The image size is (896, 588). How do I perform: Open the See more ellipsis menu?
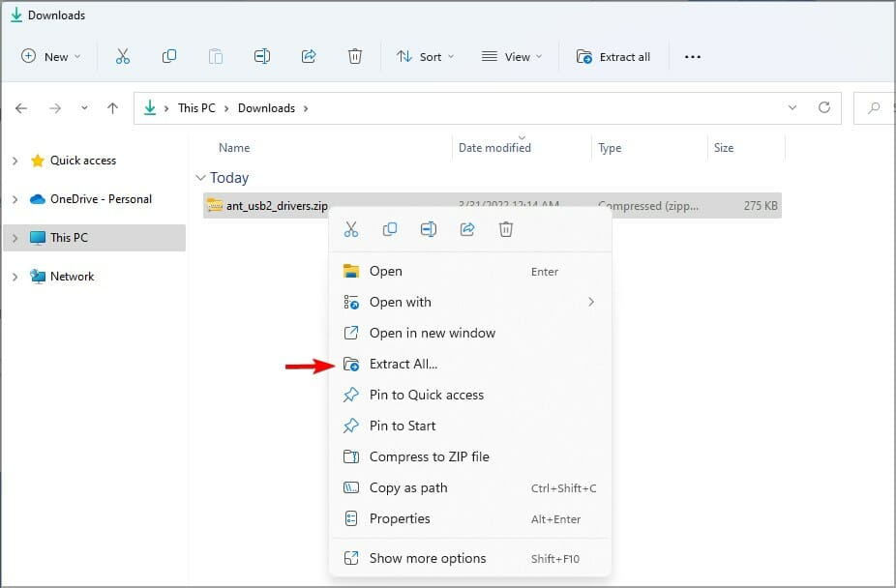click(692, 56)
